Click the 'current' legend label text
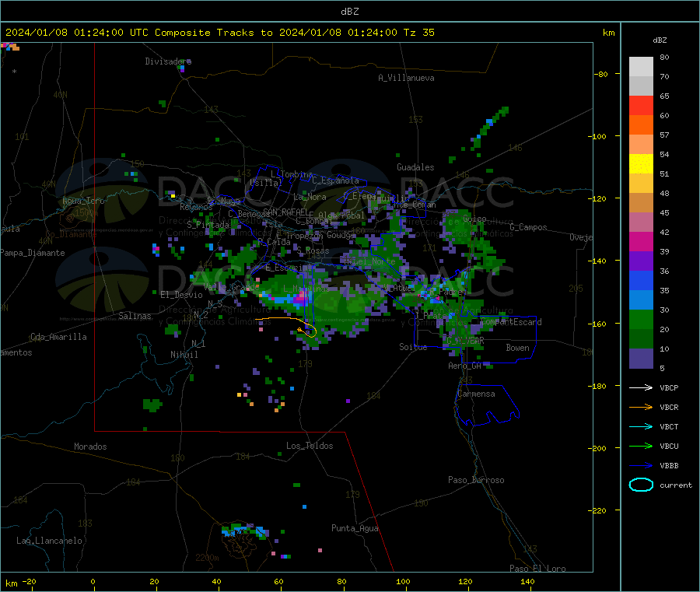This screenshot has height=592, width=700. (676, 485)
